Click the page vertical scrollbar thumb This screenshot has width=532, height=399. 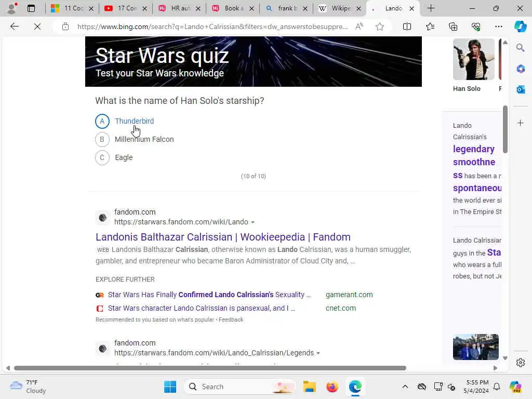click(x=505, y=129)
